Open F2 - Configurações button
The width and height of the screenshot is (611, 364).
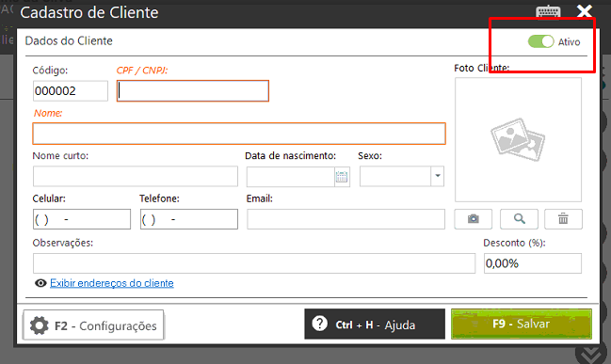pos(93,325)
